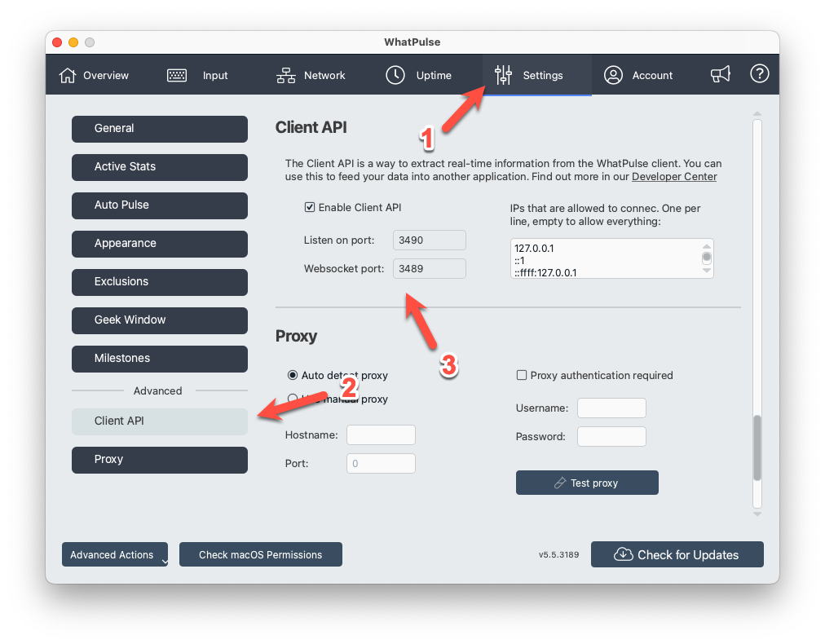Screen dimensions: 825x644
Task: Click the settings page scroll up arrow
Action: click(x=757, y=113)
